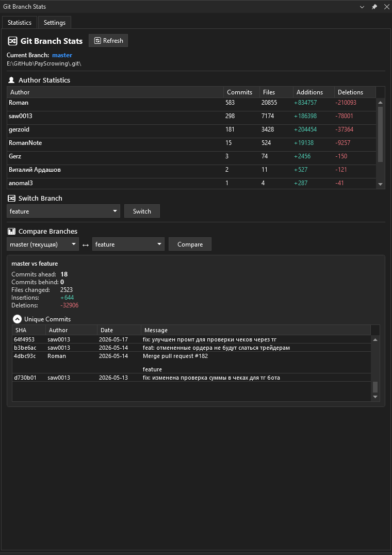Select the Statistics tab

coord(20,23)
